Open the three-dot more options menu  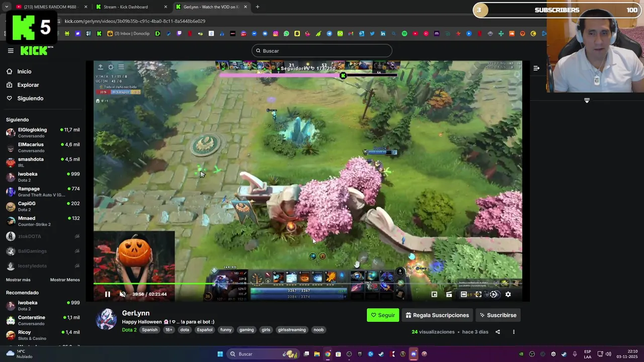(514, 332)
